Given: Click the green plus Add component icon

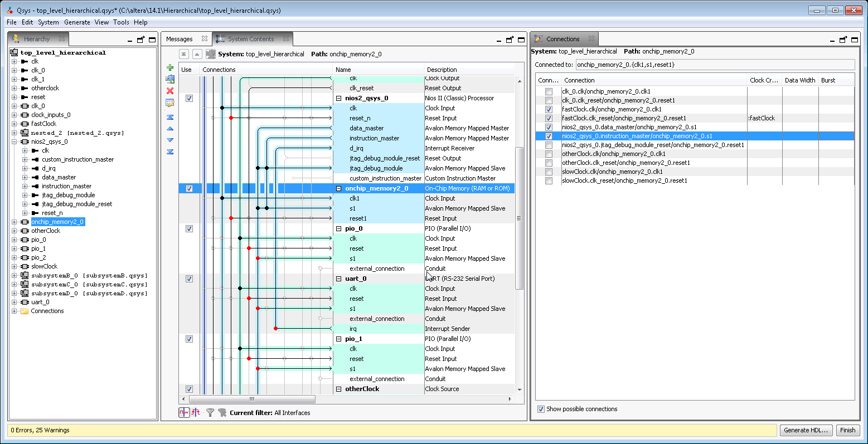Looking at the screenshot, I should pyautogui.click(x=170, y=67).
